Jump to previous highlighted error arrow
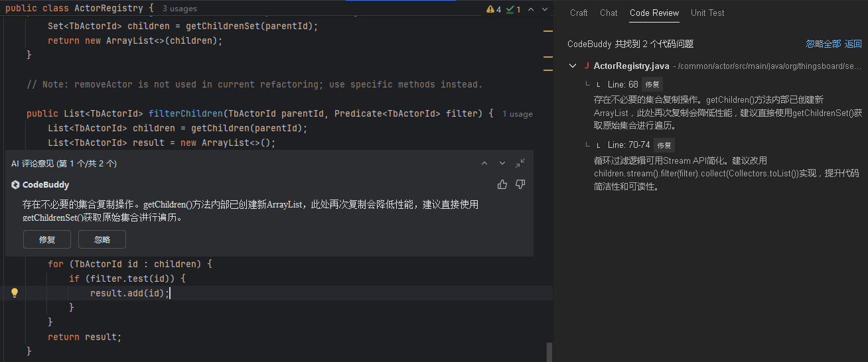The image size is (868, 362). pos(532,9)
